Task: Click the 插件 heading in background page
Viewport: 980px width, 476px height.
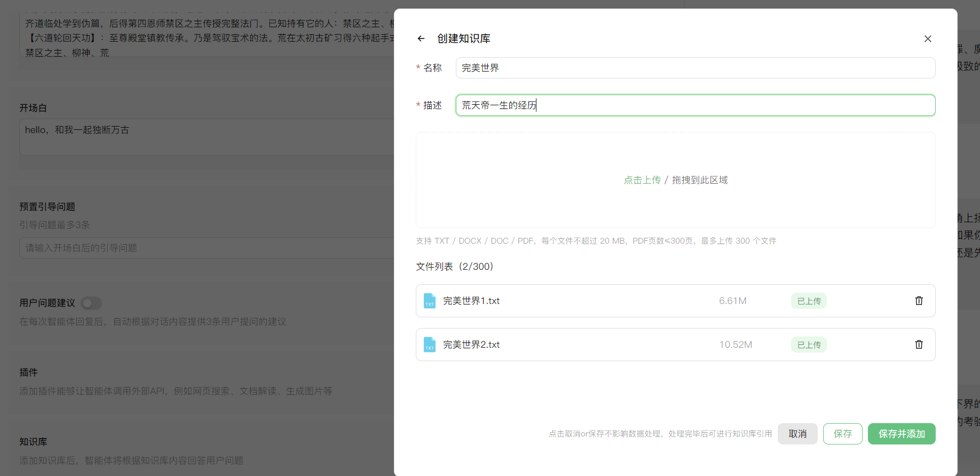Action: click(28, 372)
